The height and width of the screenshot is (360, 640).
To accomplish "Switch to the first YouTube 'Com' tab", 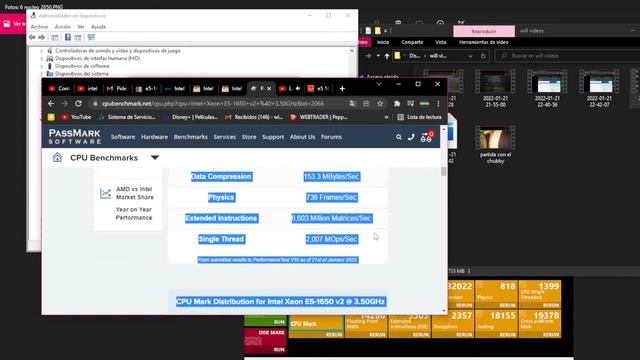I will point(60,89).
